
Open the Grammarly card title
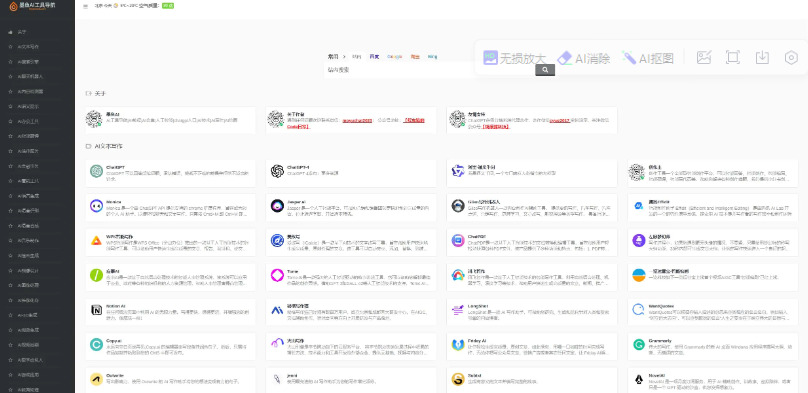click(660, 340)
